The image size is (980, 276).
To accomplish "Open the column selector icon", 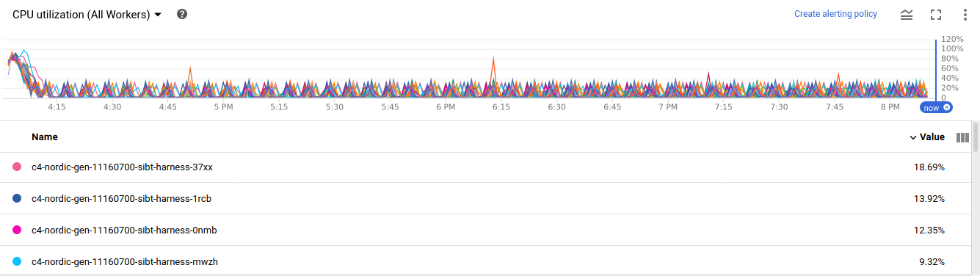I will [963, 137].
